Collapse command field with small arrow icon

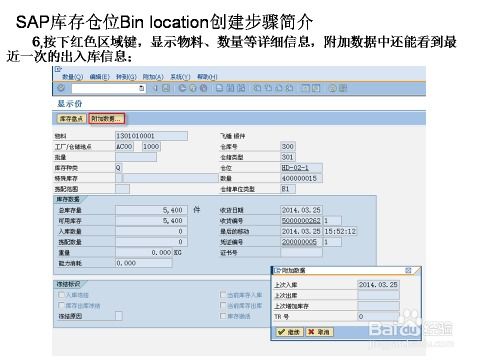tap(155, 88)
